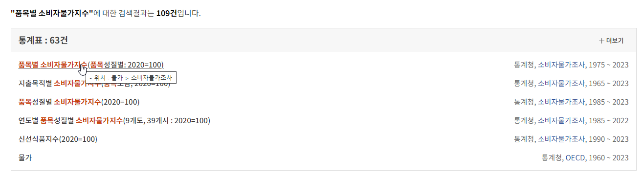The image size is (644, 177).
Task: Open 품목별 소비자물가지수(품목성질별: 2020=100) table
Action: pos(91,65)
